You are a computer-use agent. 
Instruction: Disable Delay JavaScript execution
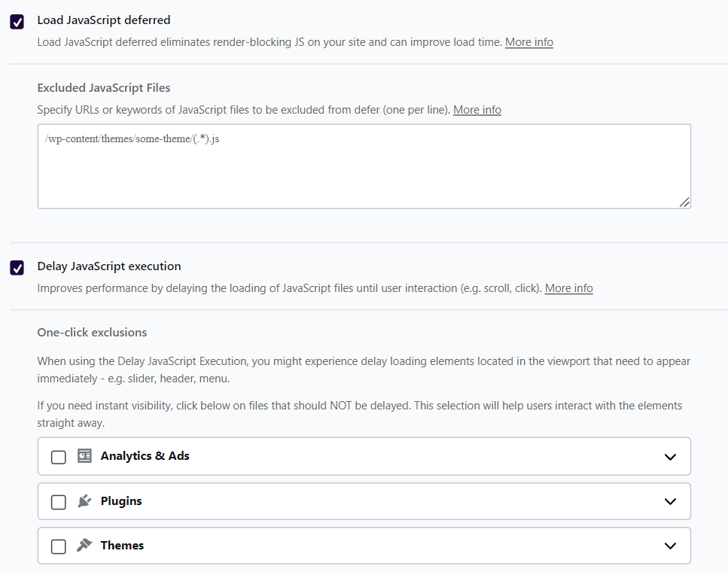(17, 267)
